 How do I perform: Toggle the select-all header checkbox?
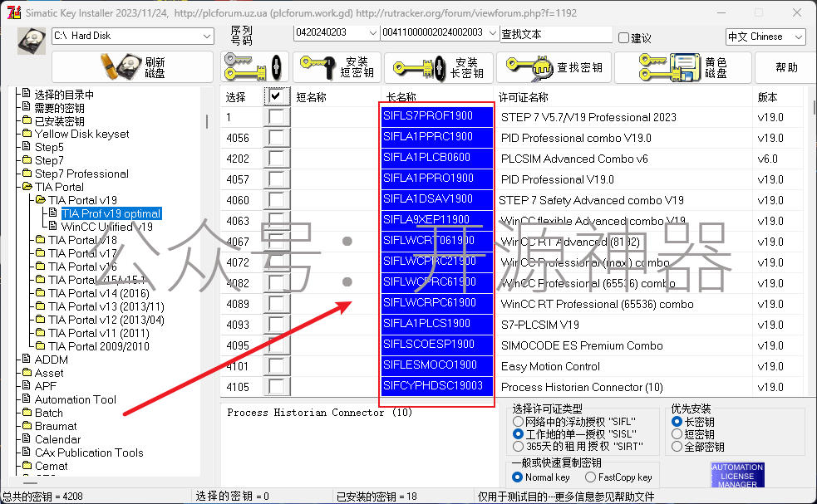pos(276,95)
